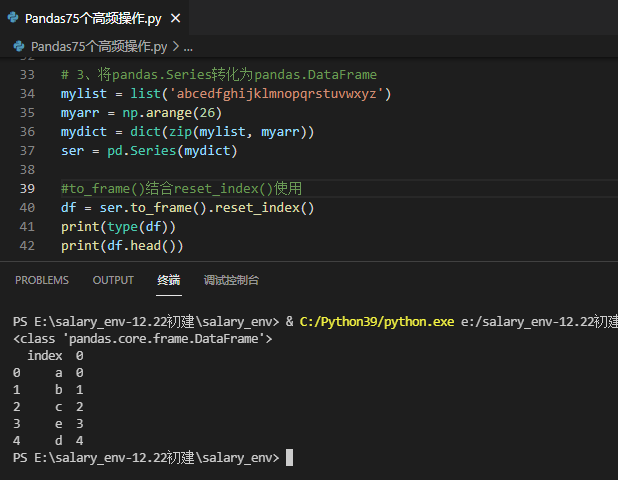Click line number 33 in the gutter

coord(27,74)
